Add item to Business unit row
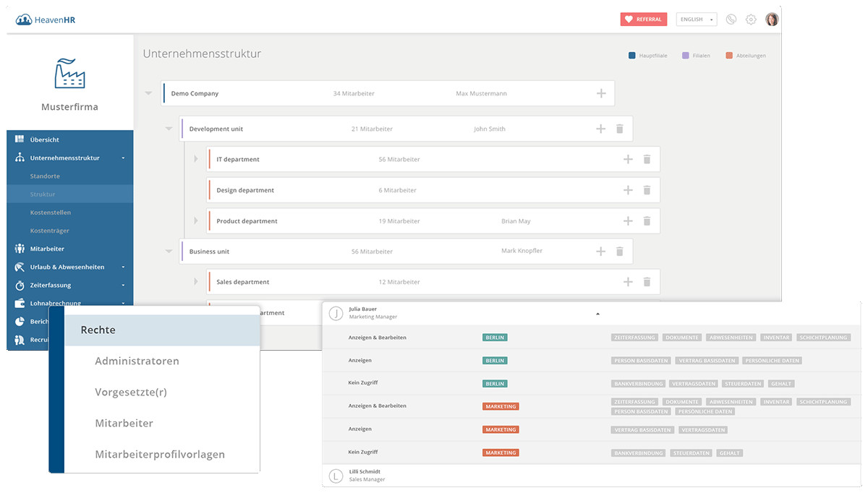868x493 pixels. (x=600, y=252)
